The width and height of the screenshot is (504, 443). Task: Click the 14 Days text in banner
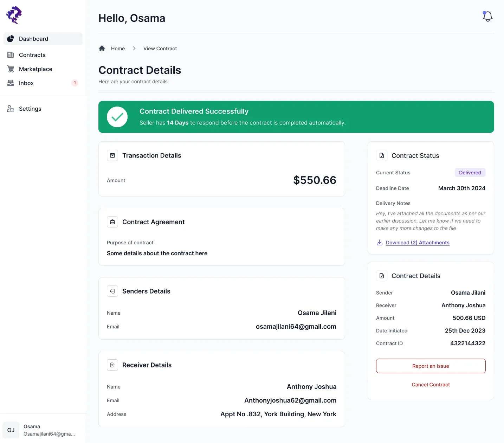coord(178,123)
